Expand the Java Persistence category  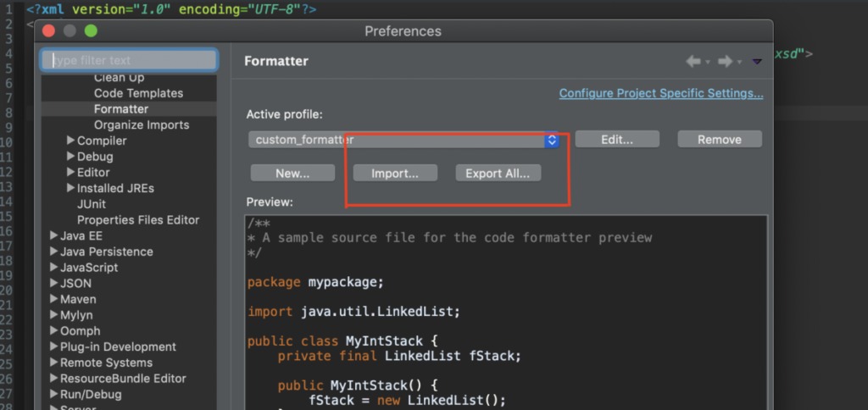[53, 252]
